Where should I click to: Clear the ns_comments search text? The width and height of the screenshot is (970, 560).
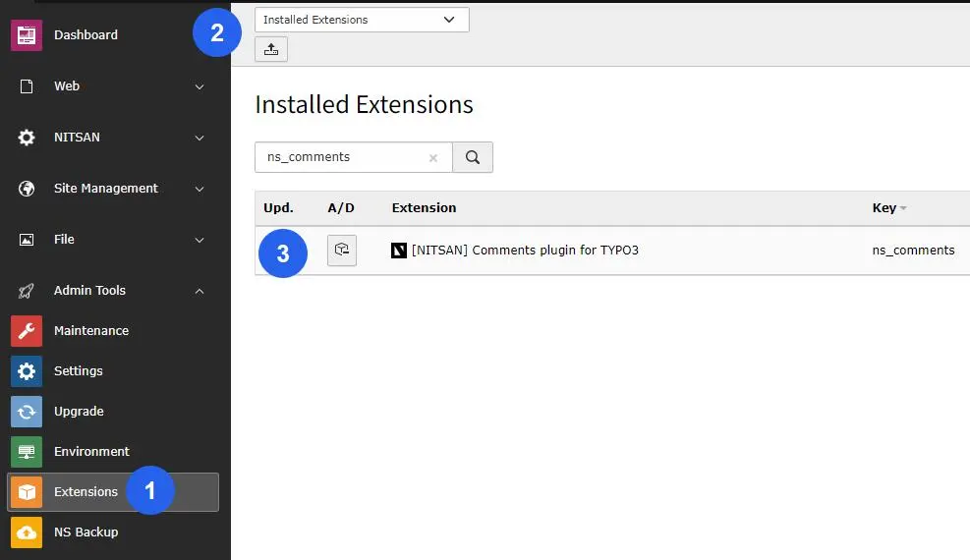tap(433, 158)
